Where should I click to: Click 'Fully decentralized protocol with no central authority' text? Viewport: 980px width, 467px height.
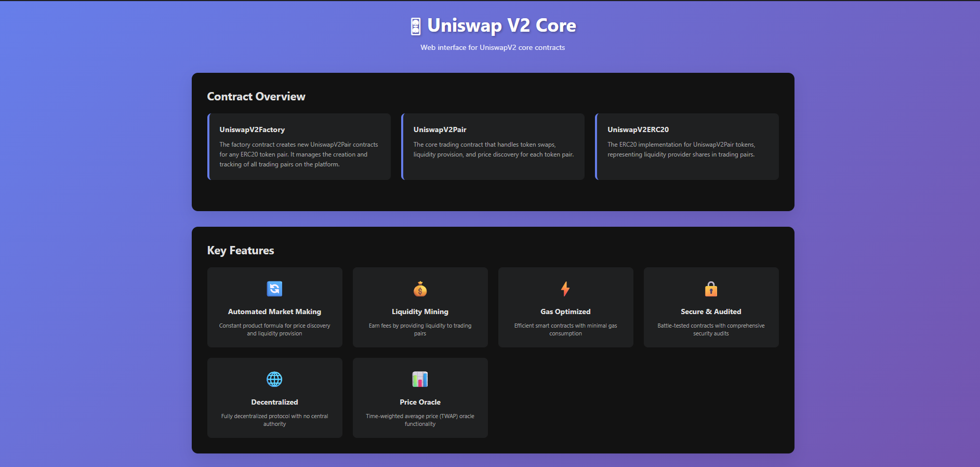click(x=274, y=420)
